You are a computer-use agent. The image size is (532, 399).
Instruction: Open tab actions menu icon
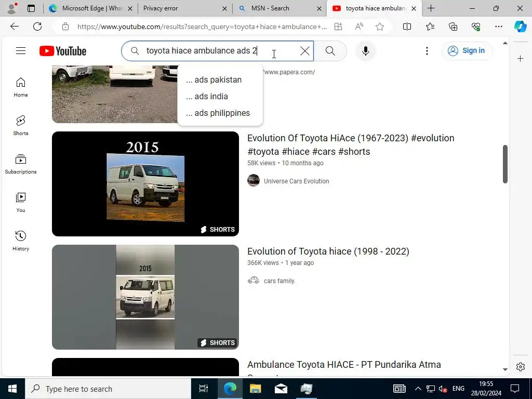coord(31,8)
